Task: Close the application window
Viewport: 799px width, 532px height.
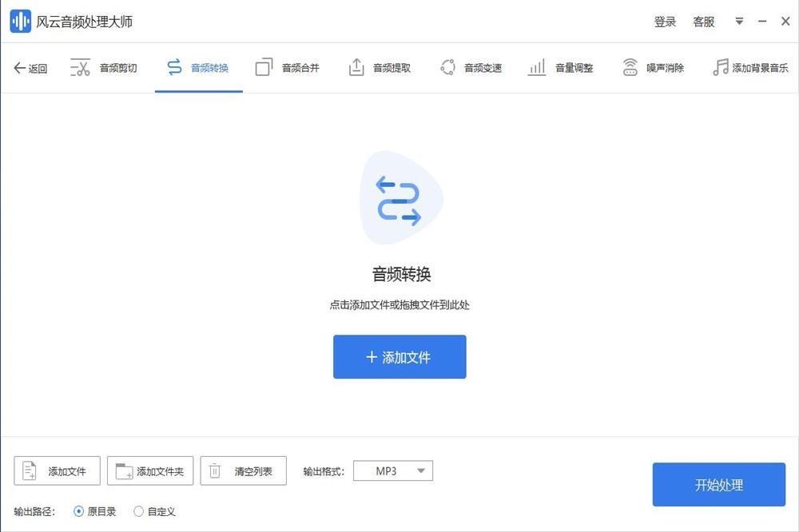Action: [x=785, y=22]
